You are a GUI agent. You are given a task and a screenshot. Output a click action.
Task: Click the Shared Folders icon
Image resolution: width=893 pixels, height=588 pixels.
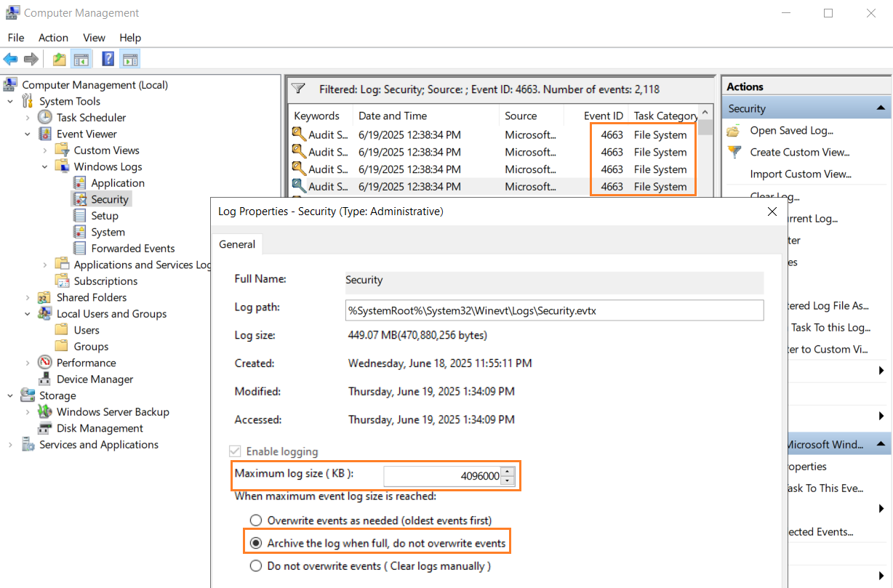click(45, 297)
